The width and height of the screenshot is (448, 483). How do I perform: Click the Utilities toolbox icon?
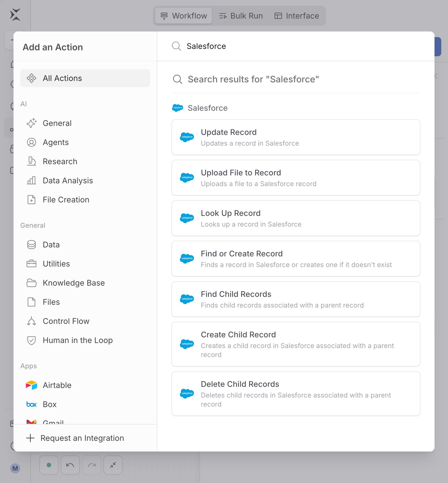coord(31,264)
